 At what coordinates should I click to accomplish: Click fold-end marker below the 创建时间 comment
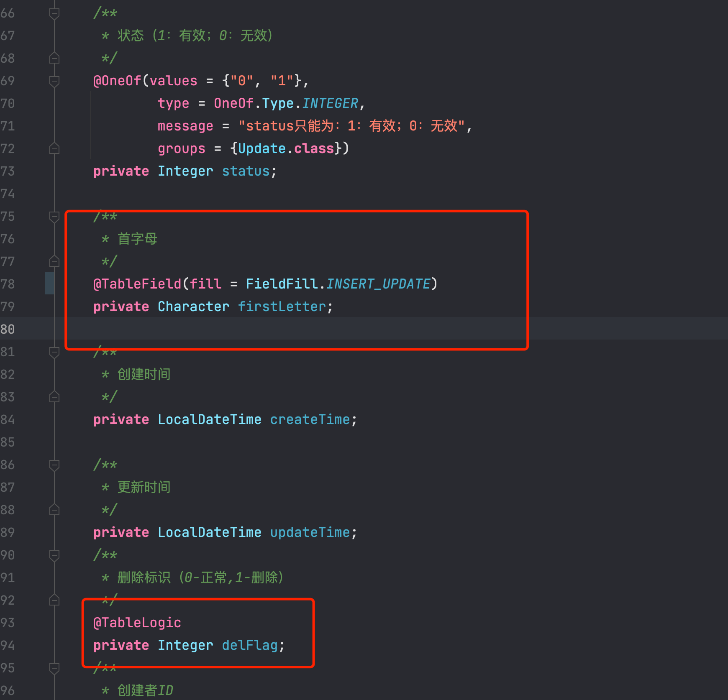54,397
